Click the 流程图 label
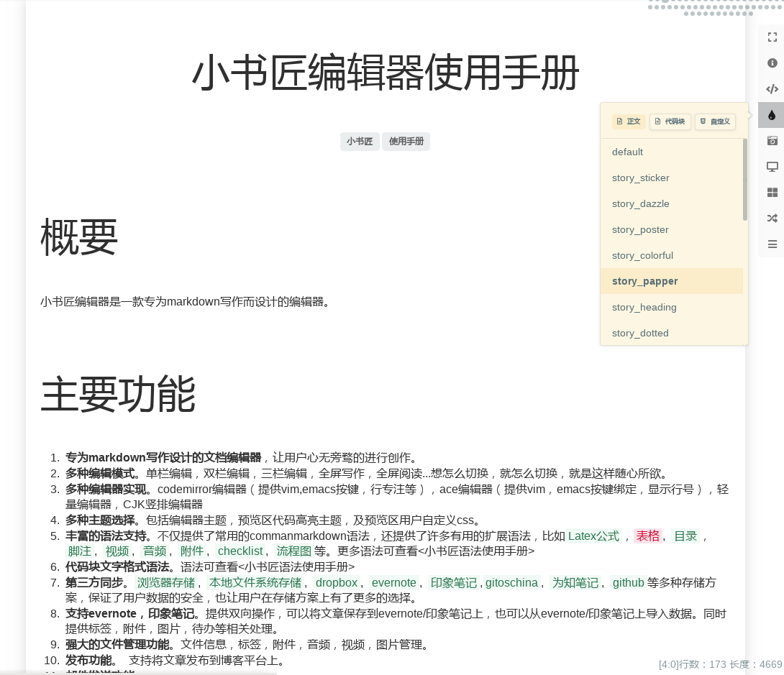The width and height of the screenshot is (784, 675). click(294, 551)
